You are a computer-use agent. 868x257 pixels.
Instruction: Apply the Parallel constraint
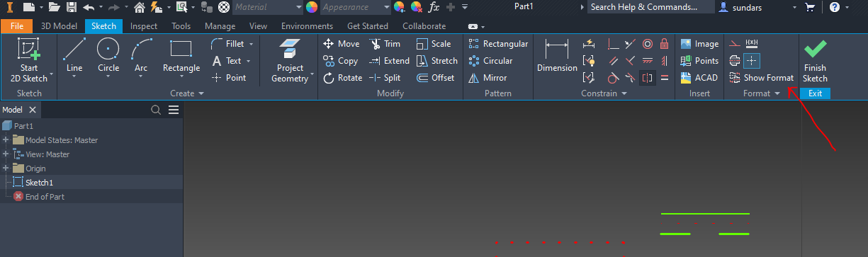614,61
